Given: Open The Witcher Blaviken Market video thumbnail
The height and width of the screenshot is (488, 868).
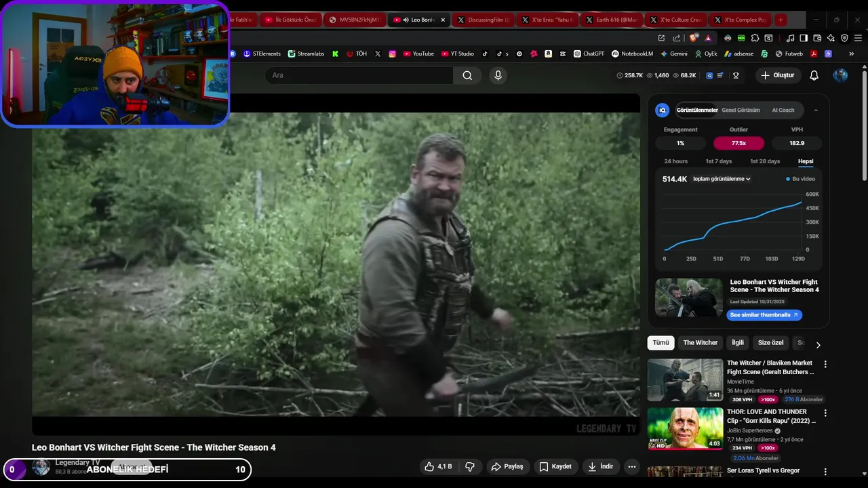Looking at the screenshot, I should coord(685,380).
